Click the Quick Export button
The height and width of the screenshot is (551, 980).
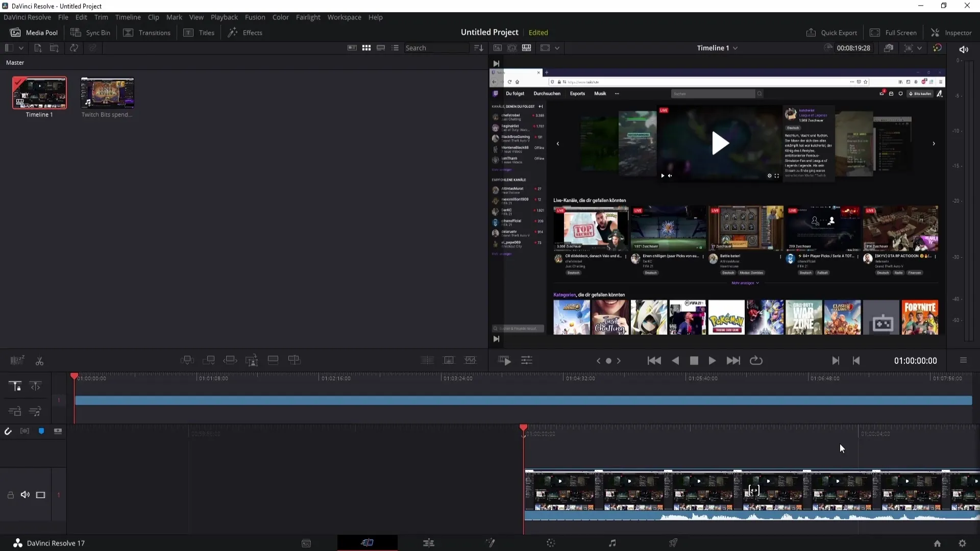coord(831,33)
